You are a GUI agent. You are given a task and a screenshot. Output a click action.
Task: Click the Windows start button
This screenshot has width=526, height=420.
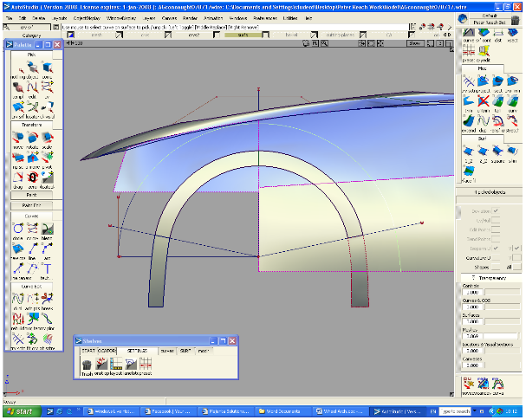pyautogui.click(x=23, y=411)
